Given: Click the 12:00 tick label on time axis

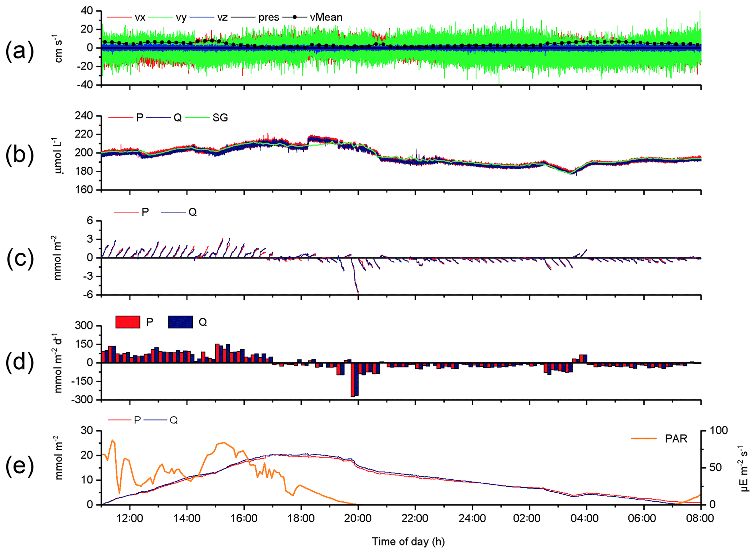Looking at the screenshot, I should [130, 519].
